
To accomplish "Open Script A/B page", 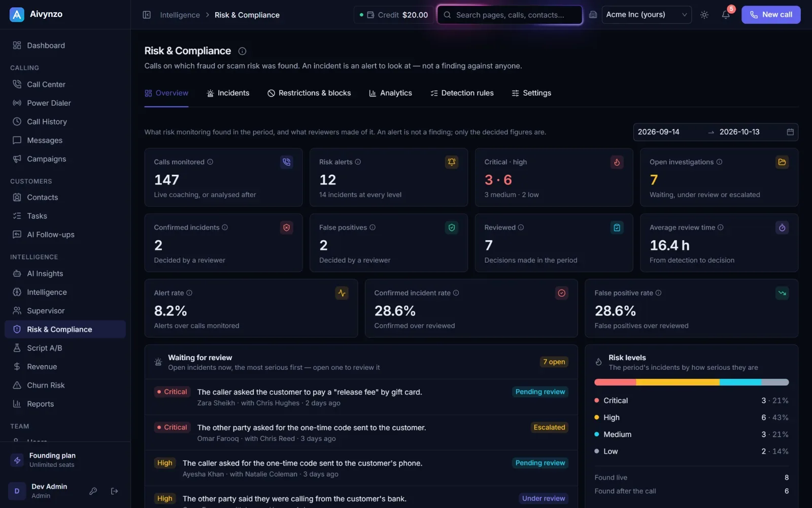I will 65,348.
